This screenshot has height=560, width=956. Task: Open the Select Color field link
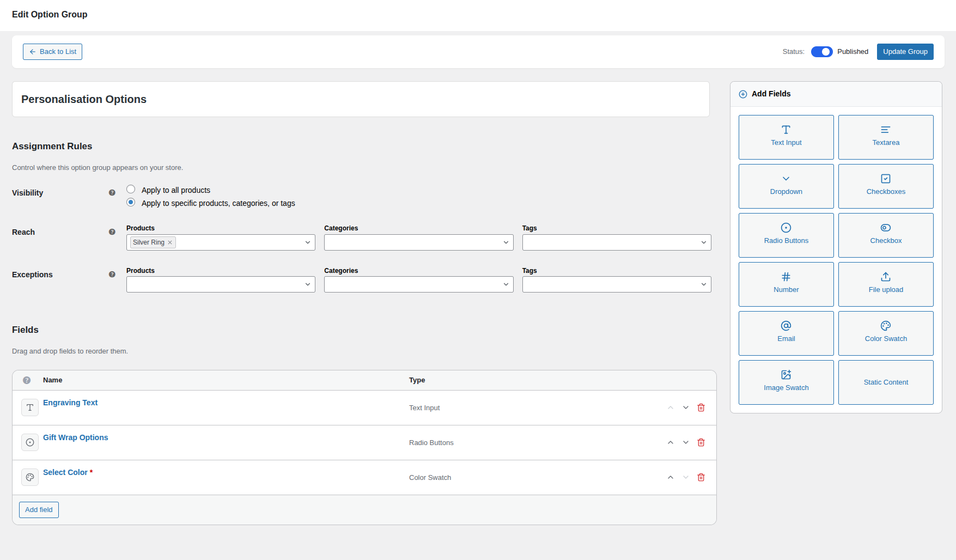click(x=65, y=472)
